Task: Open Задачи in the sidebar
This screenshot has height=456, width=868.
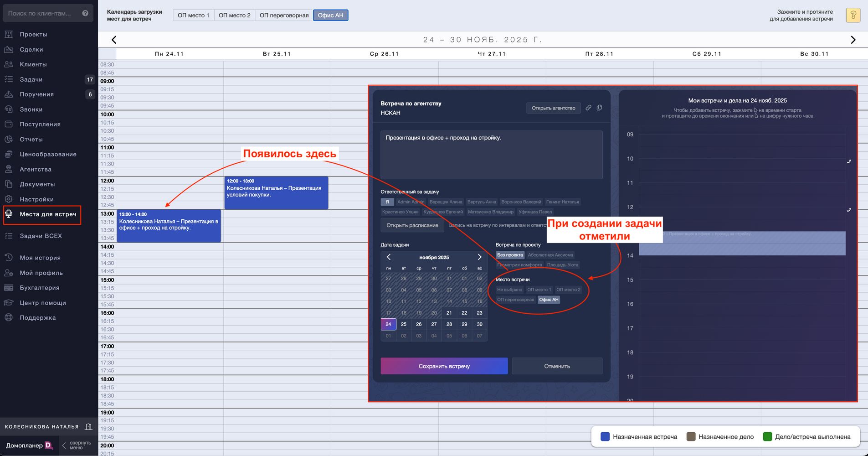Action: 31,79
